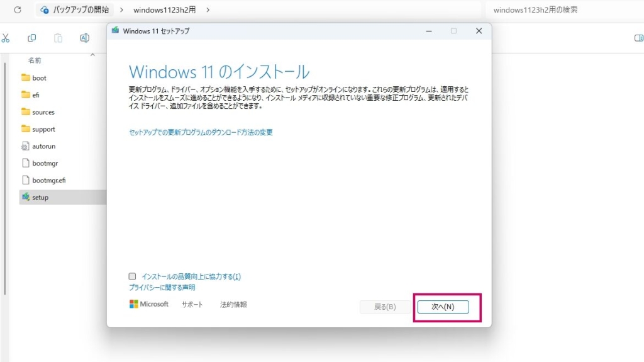This screenshot has height=362, width=644.
Task: Open the セットアップでの更新プログラムのダウンロード方法の変更 link
Action: 201,132
